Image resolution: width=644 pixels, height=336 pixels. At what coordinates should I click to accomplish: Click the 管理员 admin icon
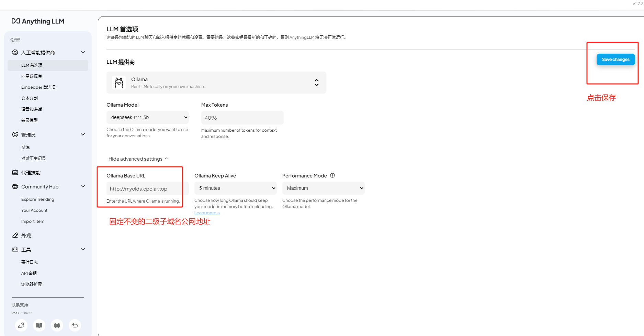click(15, 134)
